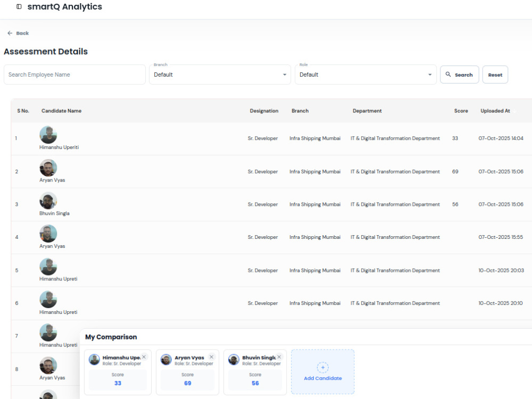
Task: Open Himanshu Uperiti avatar in row 1
Action: 48,135
